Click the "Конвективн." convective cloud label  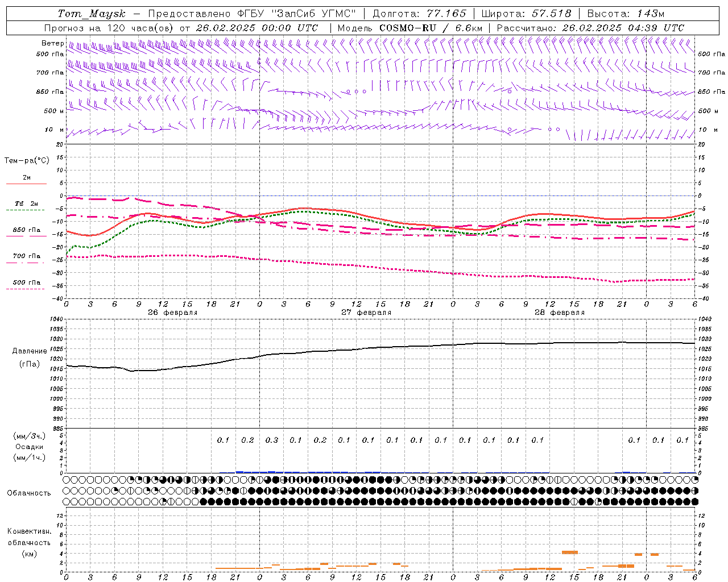pyautogui.click(x=30, y=531)
